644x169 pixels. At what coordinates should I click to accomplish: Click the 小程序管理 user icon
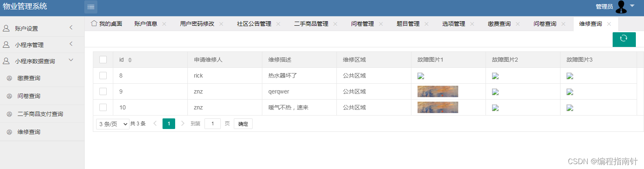(6, 44)
